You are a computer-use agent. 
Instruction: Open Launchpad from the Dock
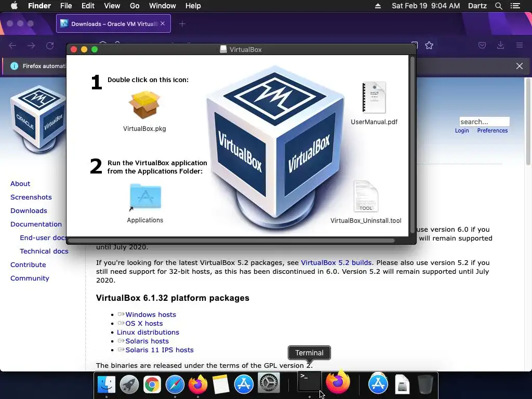click(x=129, y=384)
